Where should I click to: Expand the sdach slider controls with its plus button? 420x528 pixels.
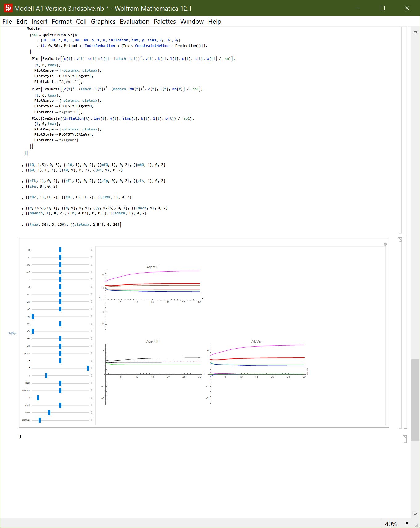(x=92, y=405)
